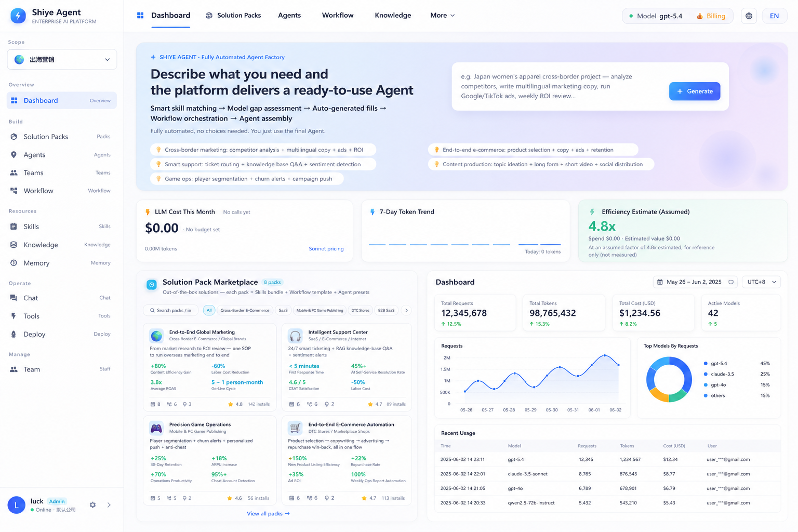
Task: Click Intelligent Support Center headset icon
Action: tap(295, 336)
